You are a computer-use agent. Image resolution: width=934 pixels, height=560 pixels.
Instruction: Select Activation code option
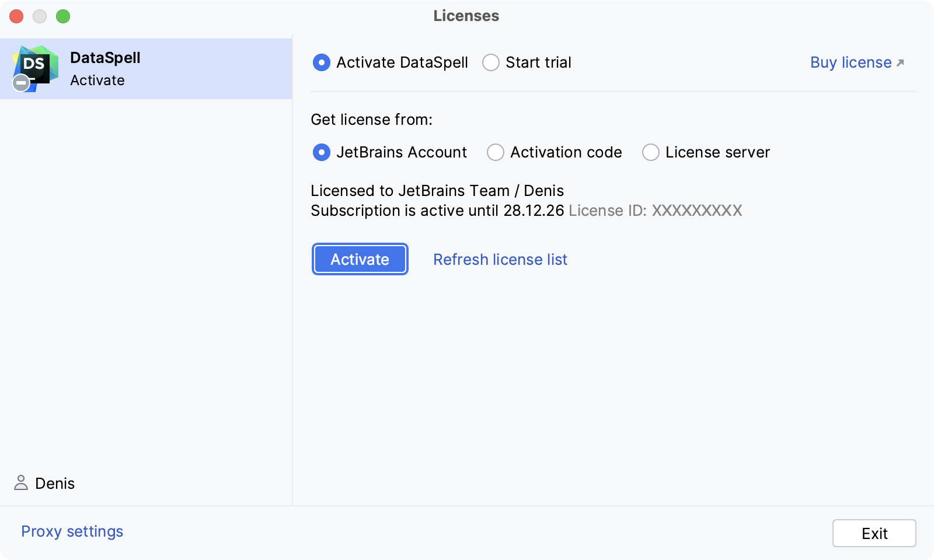point(495,152)
